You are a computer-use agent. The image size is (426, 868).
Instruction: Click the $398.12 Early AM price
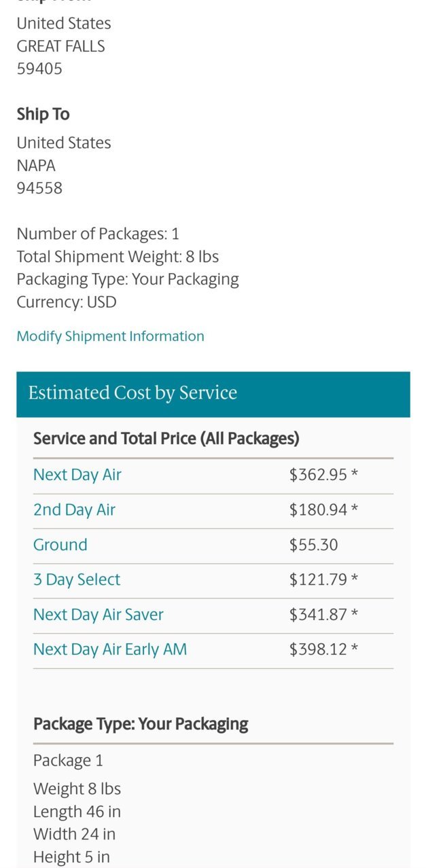pyautogui.click(x=323, y=650)
